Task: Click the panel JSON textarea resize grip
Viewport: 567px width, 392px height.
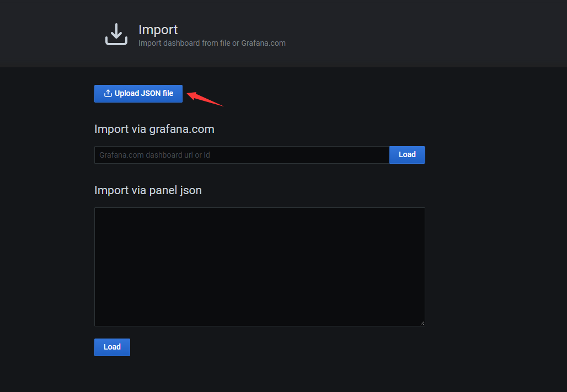Action: (x=422, y=323)
